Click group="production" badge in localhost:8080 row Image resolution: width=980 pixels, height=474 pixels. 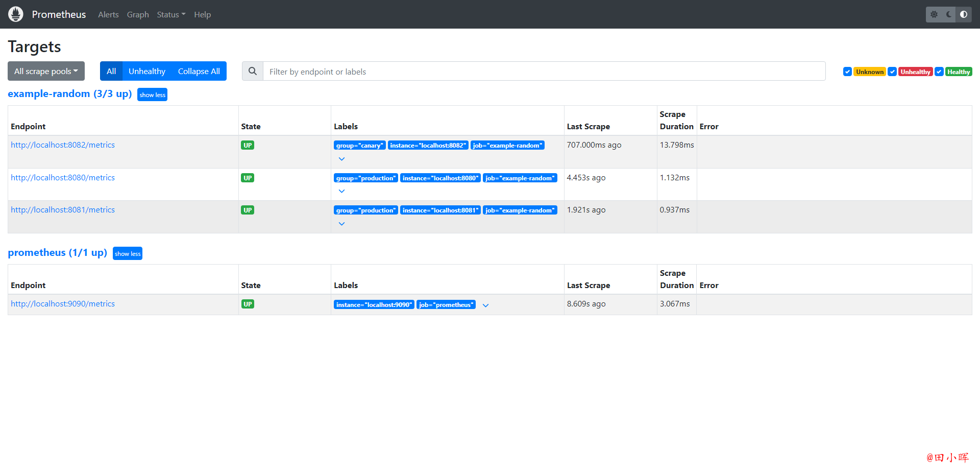[x=366, y=178]
